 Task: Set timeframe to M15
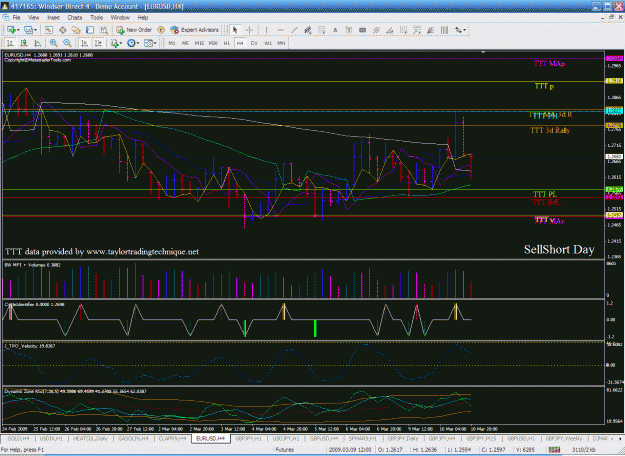click(199, 43)
